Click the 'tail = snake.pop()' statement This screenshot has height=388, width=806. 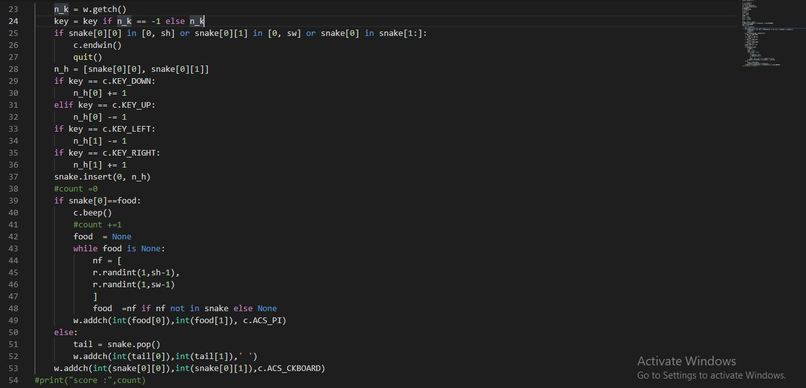click(117, 344)
